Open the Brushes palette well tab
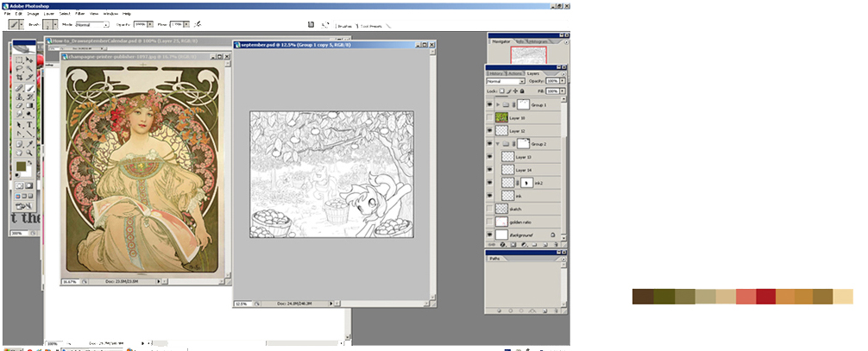Viewport: 868px width, 351px height. point(344,26)
